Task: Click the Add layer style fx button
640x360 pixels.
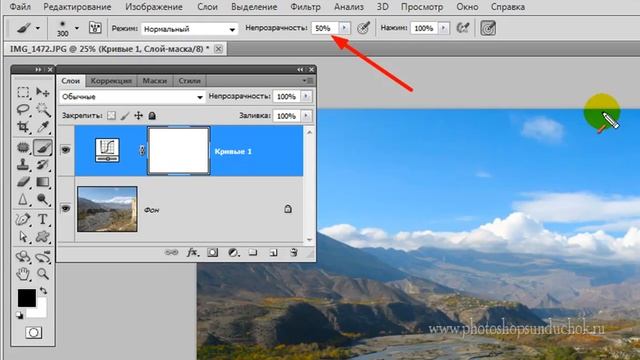Action: [193, 253]
